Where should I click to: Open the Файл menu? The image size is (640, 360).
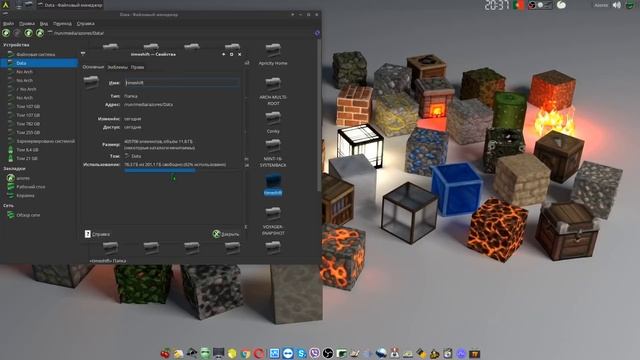pos(8,24)
